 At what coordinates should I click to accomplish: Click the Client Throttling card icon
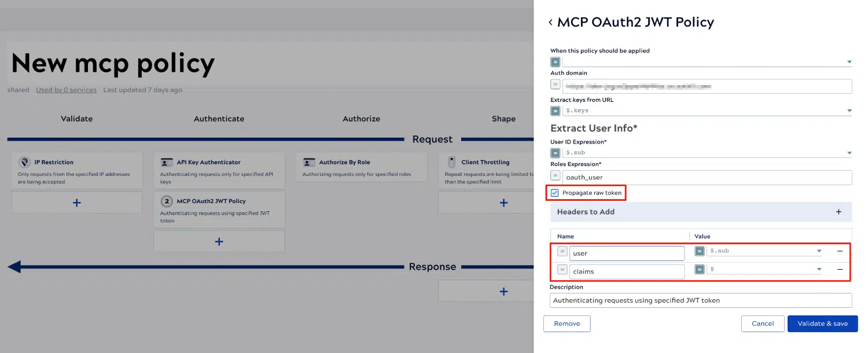click(451, 162)
